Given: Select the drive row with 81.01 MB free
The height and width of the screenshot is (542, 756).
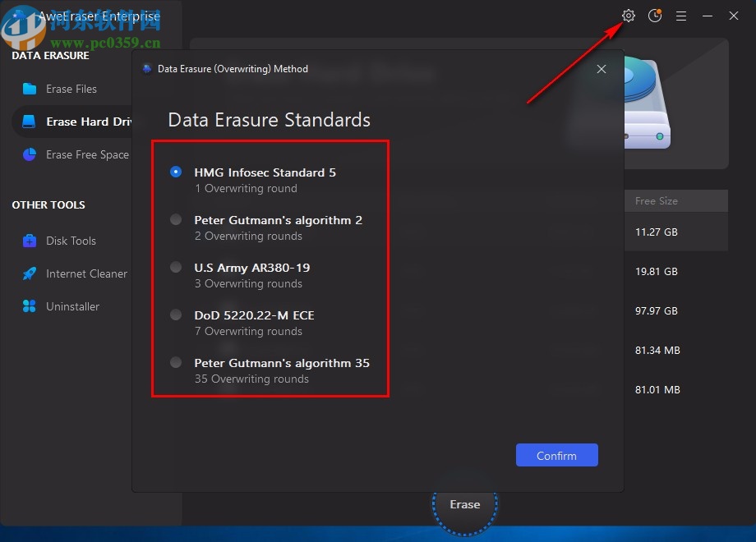Looking at the screenshot, I should coord(676,390).
